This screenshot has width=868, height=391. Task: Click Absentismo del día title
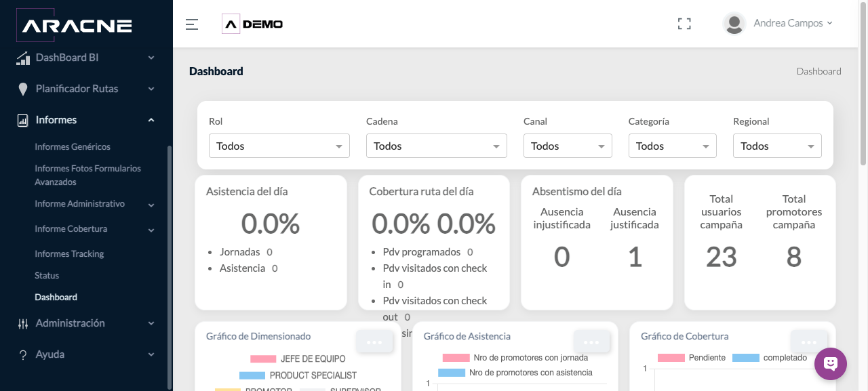click(x=577, y=192)
